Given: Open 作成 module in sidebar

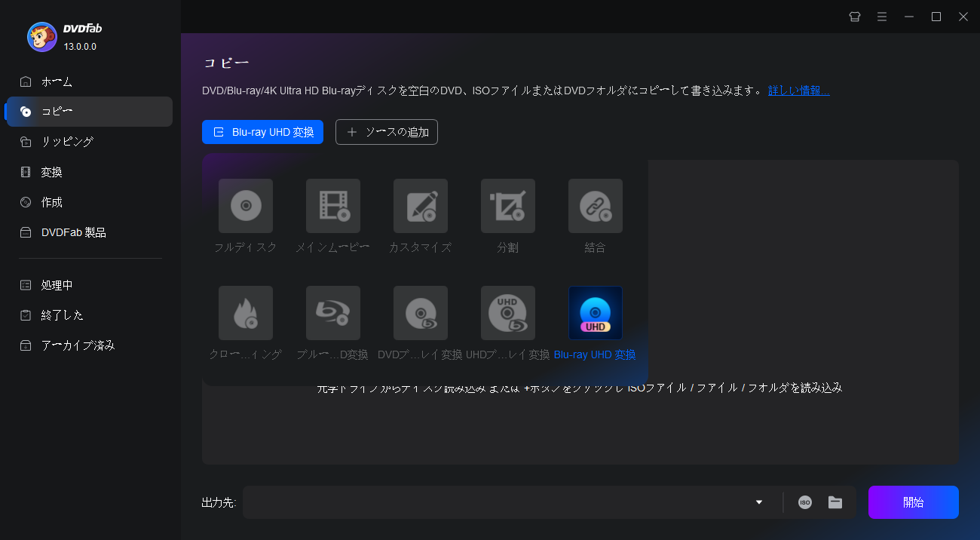Looking at the screenshot, I should (90, 202).
